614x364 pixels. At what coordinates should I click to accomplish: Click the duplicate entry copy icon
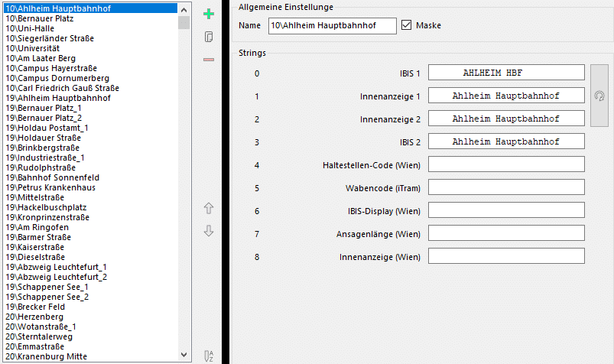[209, 37]
